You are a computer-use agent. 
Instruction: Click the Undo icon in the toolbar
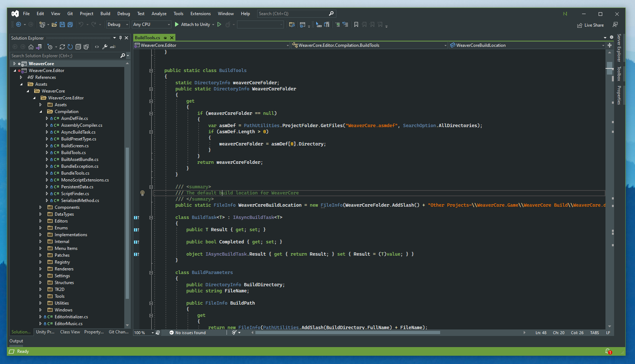click(x=81, y=24)
